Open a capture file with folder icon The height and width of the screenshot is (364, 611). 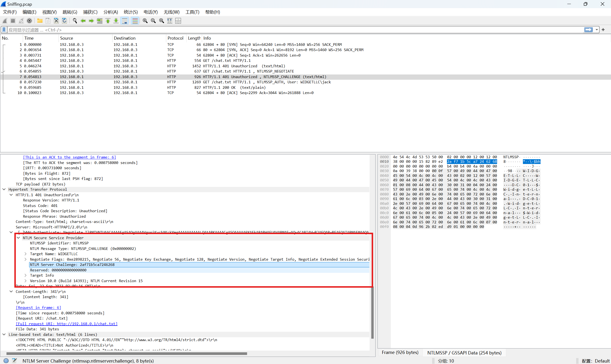coord(40,21)
